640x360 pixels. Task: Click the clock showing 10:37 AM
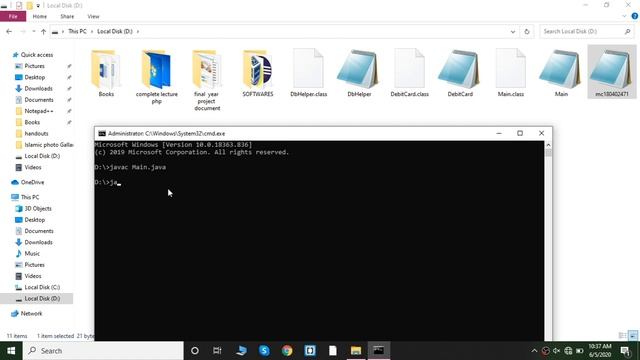pyautogui.click(x=600, y=351)
